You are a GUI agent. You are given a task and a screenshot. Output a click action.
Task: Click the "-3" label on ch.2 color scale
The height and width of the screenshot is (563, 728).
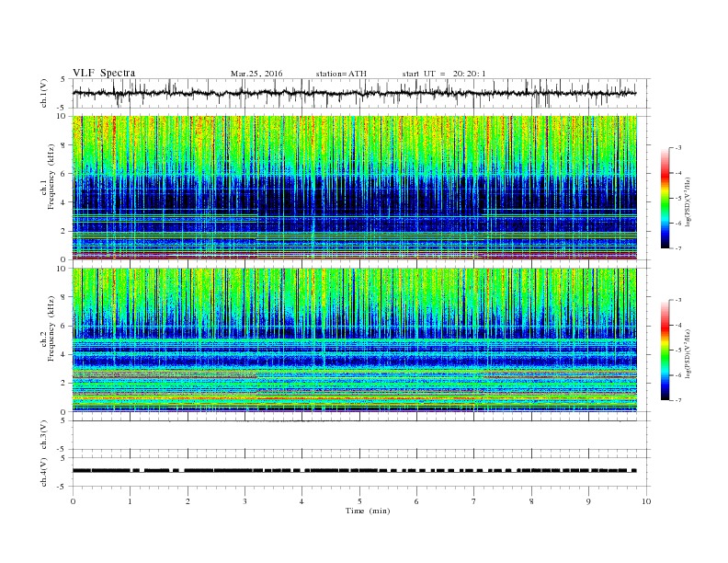pos(678,300)
